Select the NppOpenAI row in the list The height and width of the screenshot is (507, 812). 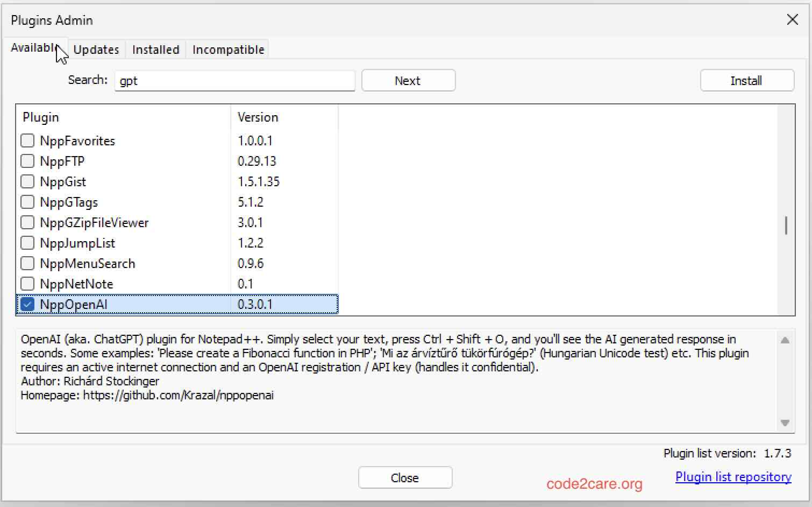pos(161,304)
